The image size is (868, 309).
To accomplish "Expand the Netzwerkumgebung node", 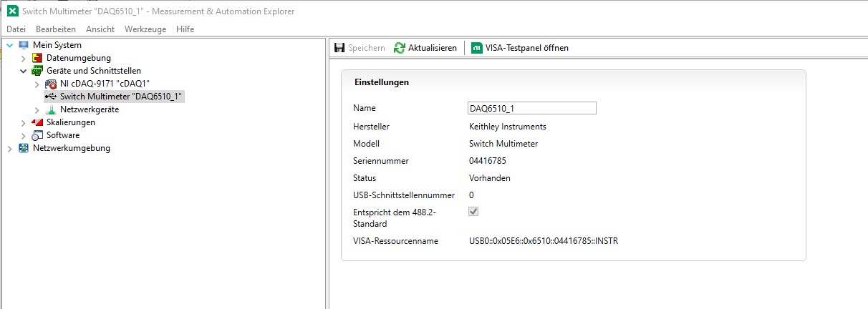I will (x=10, y=148).
